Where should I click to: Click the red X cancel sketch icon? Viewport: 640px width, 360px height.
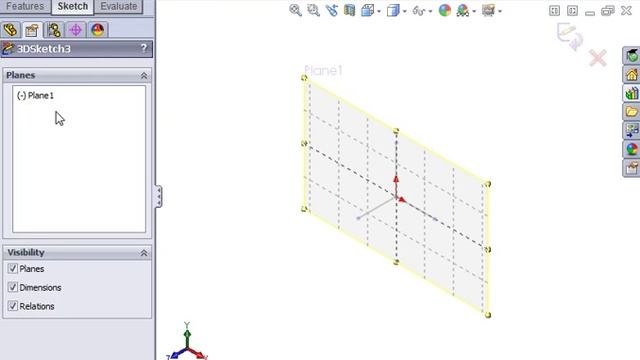[x=598, y=58]
